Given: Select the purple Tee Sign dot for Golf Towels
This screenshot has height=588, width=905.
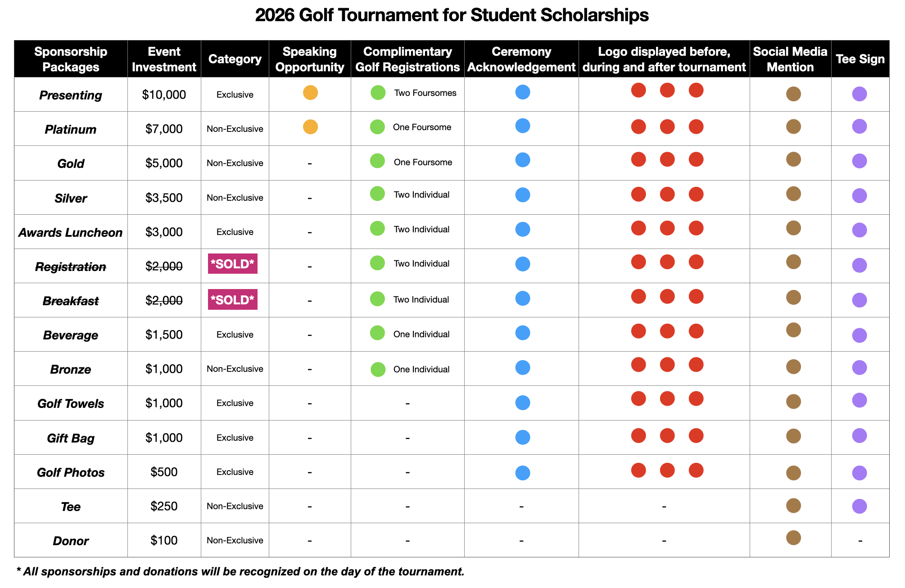Looking at the screenshot, I should coord(859,400).
